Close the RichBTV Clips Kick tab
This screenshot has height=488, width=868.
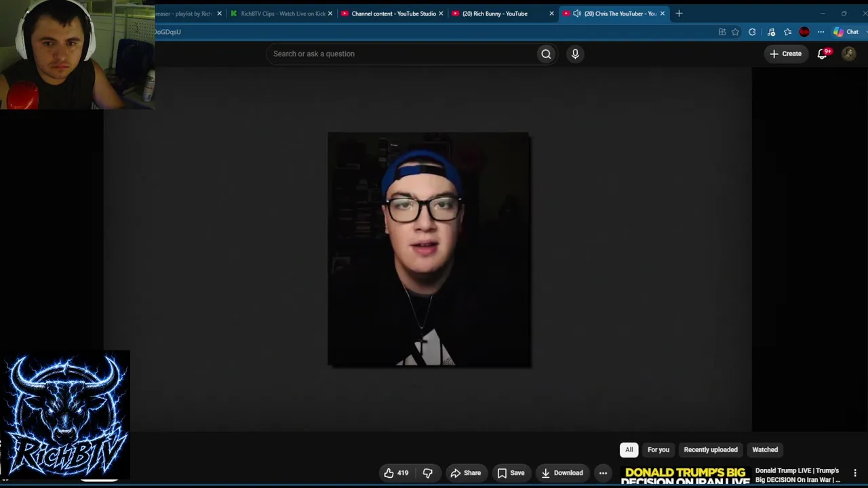(x=330, y=14)
